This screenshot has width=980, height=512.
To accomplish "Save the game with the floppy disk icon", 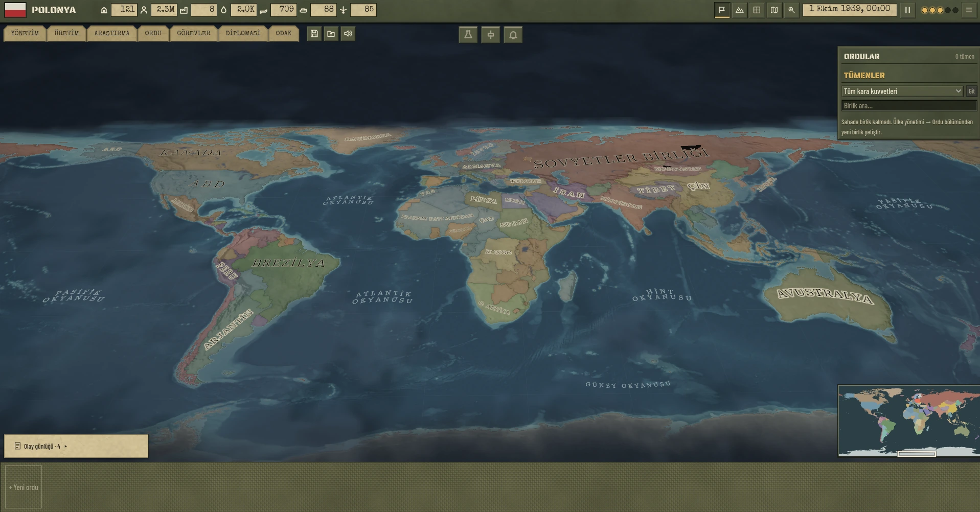I will 314,34.
